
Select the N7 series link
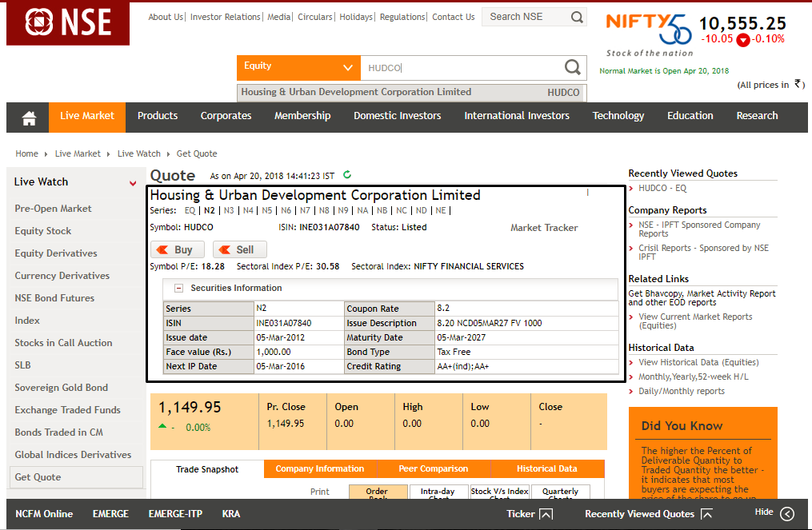(305, 211)
